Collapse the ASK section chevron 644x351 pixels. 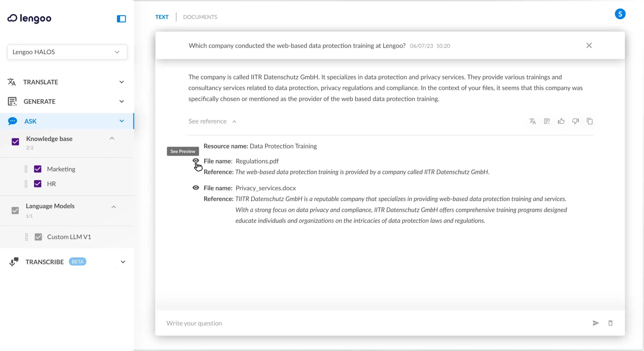[122, 121]
